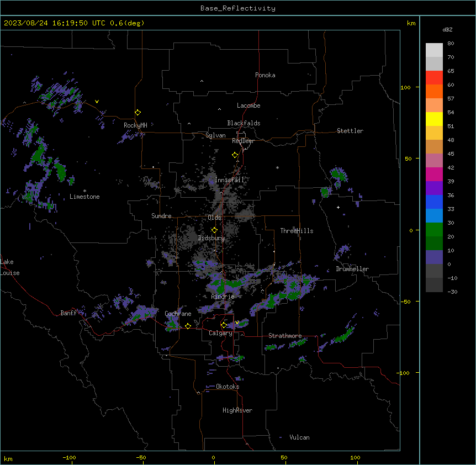Pick the red 65-60 dBZ legend color
476x465 pixels.
click(x=434, y=78)
